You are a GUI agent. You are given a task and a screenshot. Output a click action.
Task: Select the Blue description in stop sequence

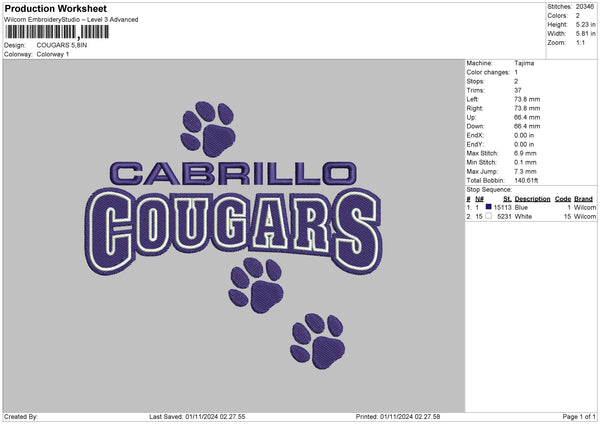coord(521,207)
